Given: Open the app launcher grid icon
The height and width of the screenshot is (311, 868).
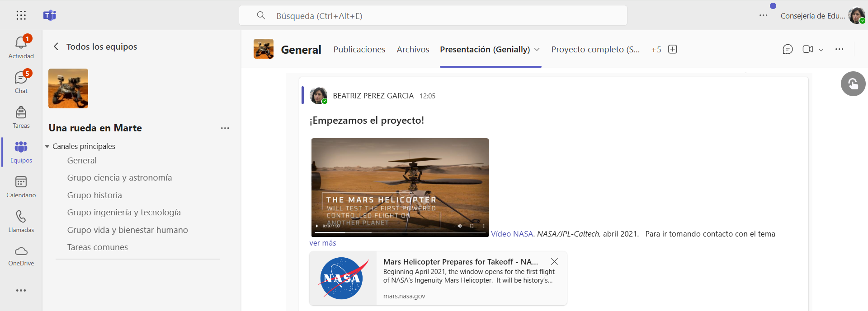Looking at the screenshot, I should (21, 15).
